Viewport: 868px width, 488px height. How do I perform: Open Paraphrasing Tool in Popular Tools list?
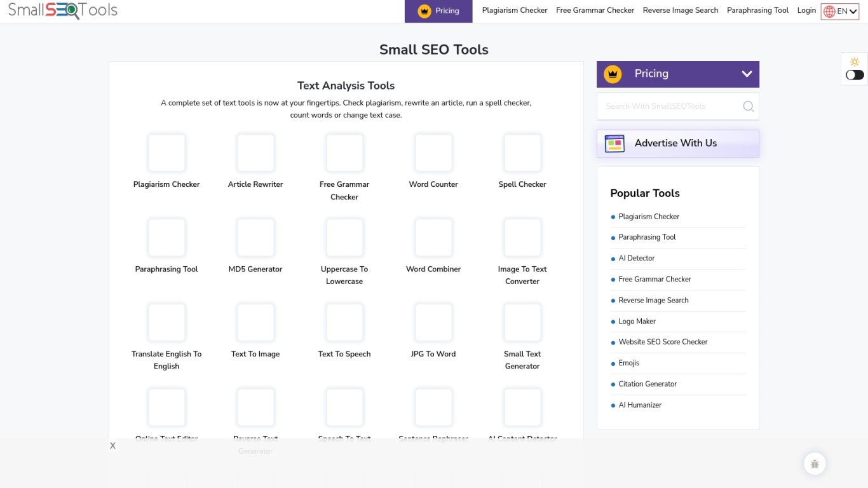coord(647,237)
